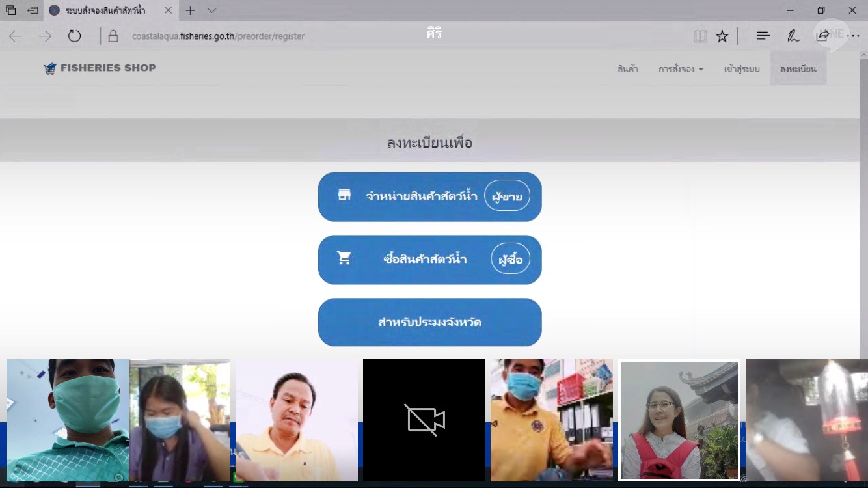The height and width of the screenshot is (488, 868).
Task: Select the muted camera video tile
Action: pyautogui.click(x=424, y=420)
